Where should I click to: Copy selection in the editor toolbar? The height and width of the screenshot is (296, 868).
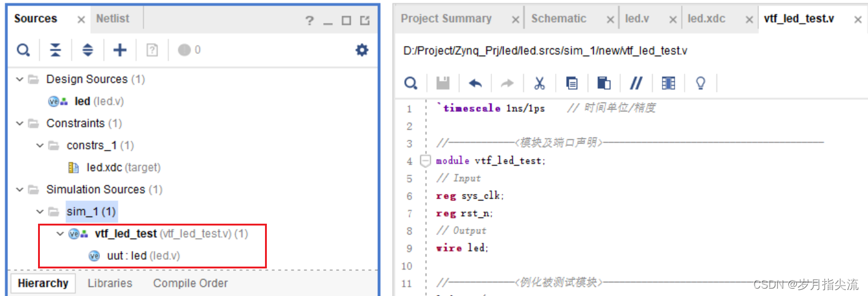pos(572,83)
